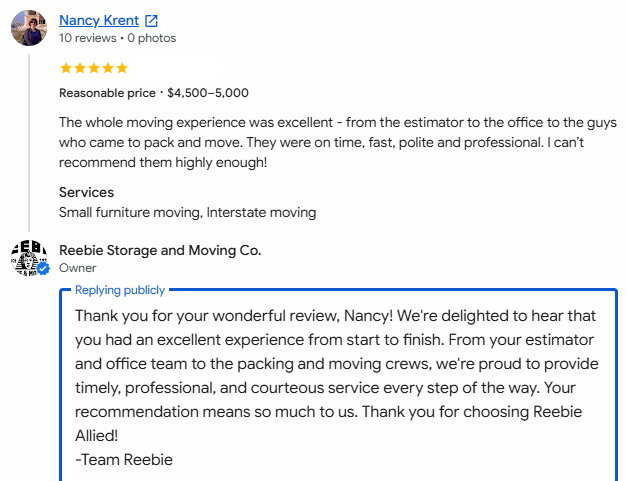Click the Reebie Storage and Moving Co. name
628x481 pixels.
pyautogui.click(x=160, y=250)
